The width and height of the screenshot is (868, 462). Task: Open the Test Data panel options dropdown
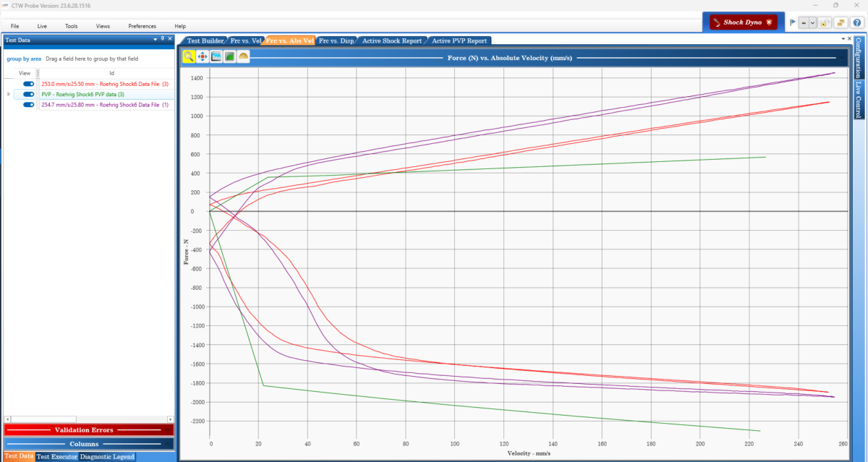[155, 40]
